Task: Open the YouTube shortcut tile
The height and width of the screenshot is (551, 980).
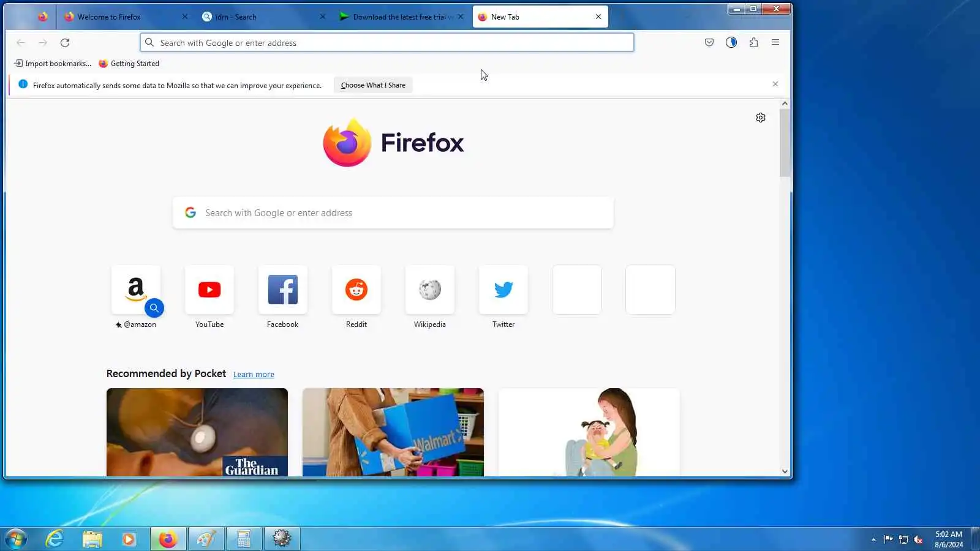Action: pos(209,290)
